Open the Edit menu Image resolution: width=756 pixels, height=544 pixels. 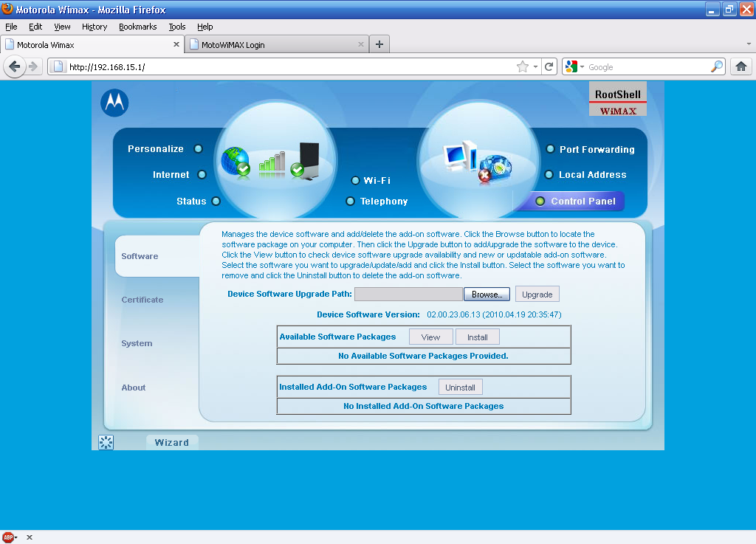pos(35,27)
